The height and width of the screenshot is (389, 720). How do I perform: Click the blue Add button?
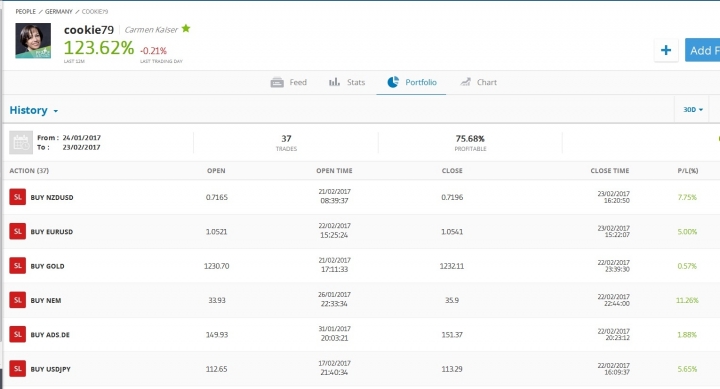(703, 50)
